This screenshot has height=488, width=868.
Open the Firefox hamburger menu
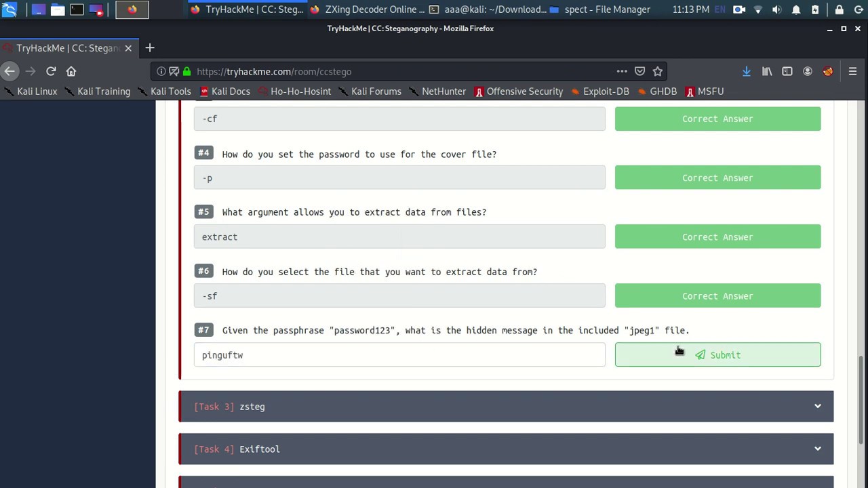point(852,71)
